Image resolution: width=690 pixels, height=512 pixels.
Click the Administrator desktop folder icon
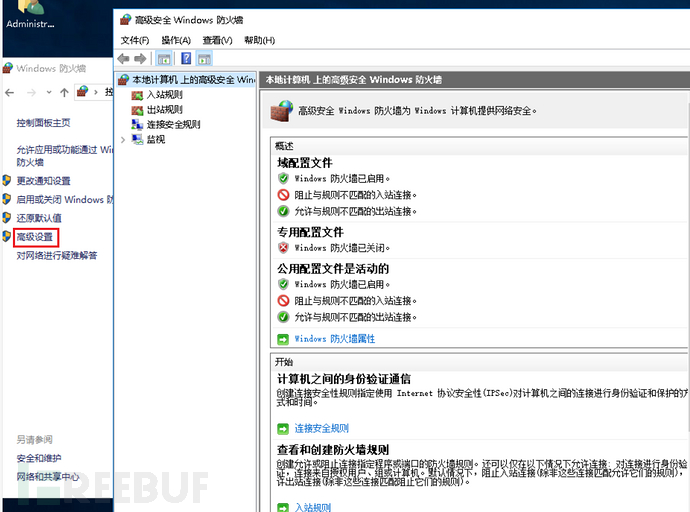(30, 8)
